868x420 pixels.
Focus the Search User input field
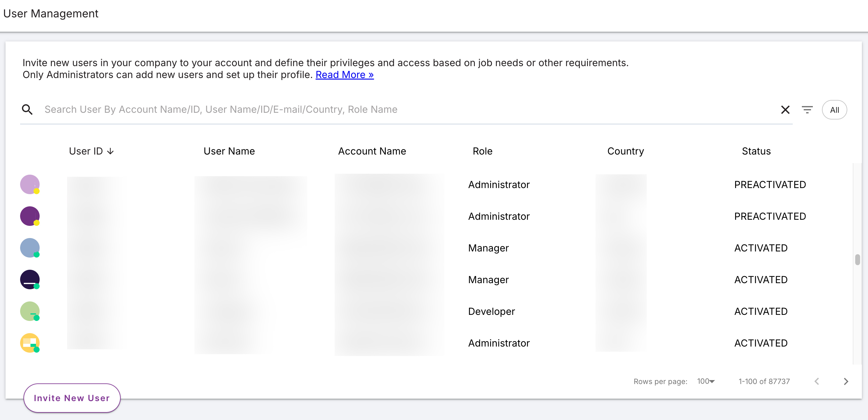404,109
